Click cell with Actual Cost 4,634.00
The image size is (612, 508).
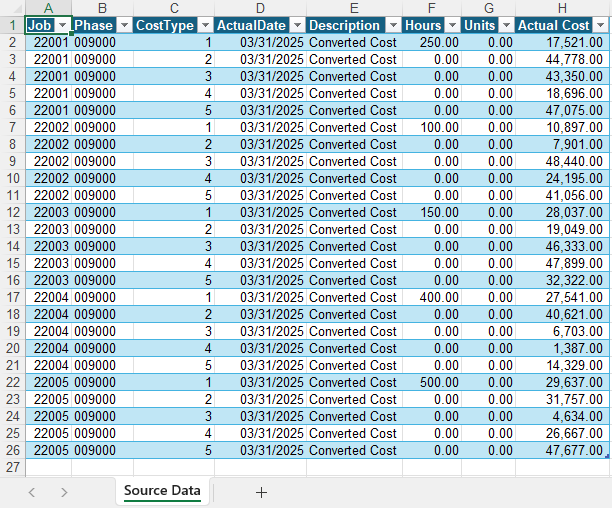562,416
